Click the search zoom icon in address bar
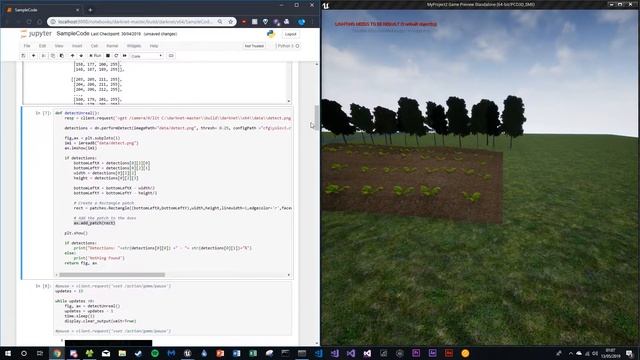 coord(220,22)
